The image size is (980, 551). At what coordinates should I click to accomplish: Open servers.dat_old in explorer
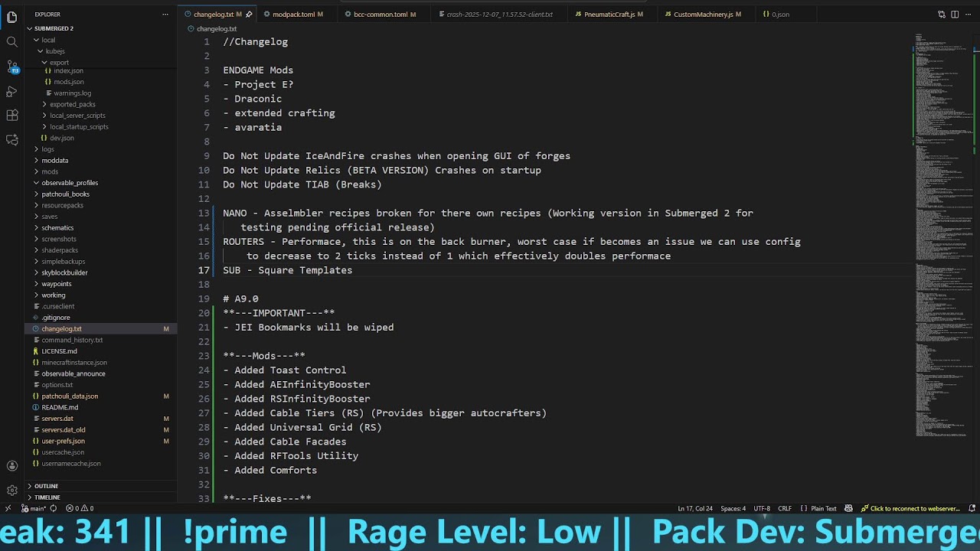102,430
